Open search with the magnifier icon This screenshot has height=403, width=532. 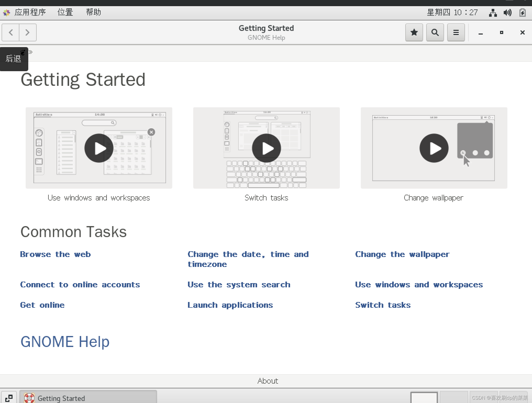point(435,32)
